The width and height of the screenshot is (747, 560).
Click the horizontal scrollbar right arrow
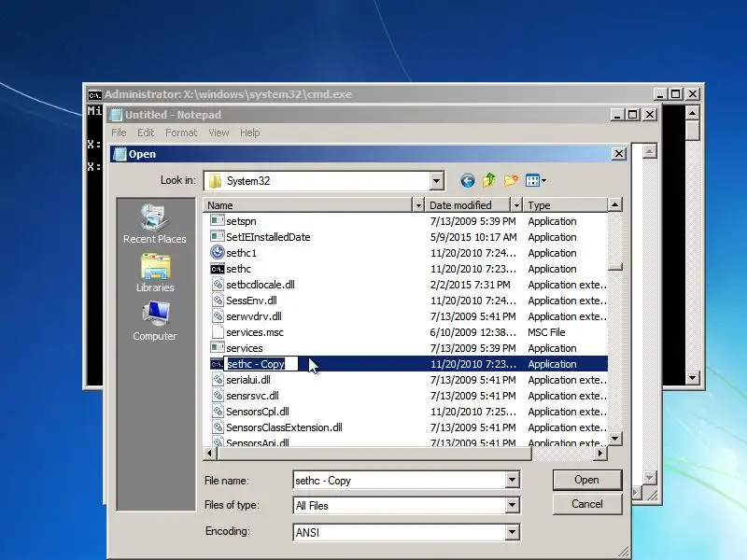[600, 454]
